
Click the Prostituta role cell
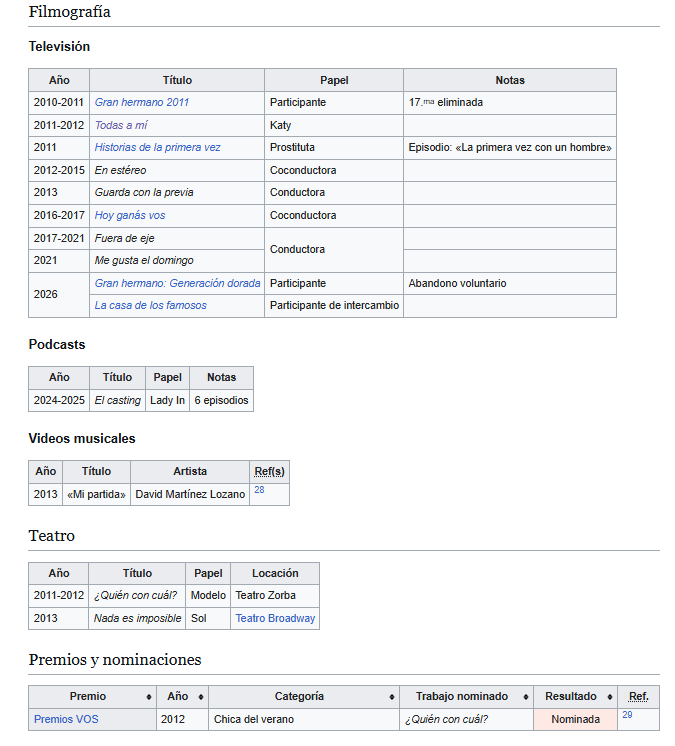tap(334, 148)
